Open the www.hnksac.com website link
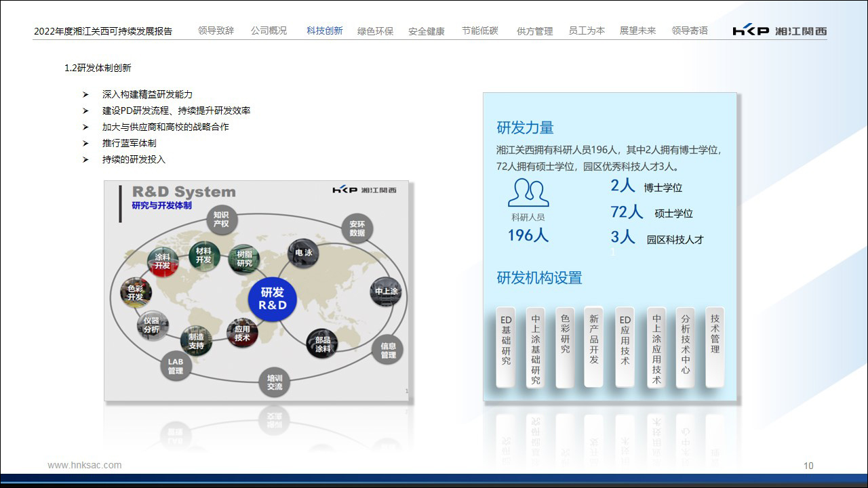This screenshot has width=868, height=488. 85,465
